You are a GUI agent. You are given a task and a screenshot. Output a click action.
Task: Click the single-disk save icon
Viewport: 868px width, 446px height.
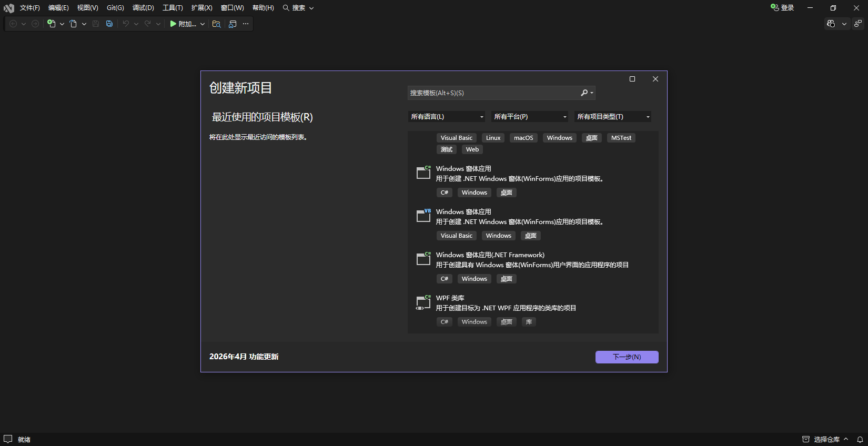click(x=96, y=24)
